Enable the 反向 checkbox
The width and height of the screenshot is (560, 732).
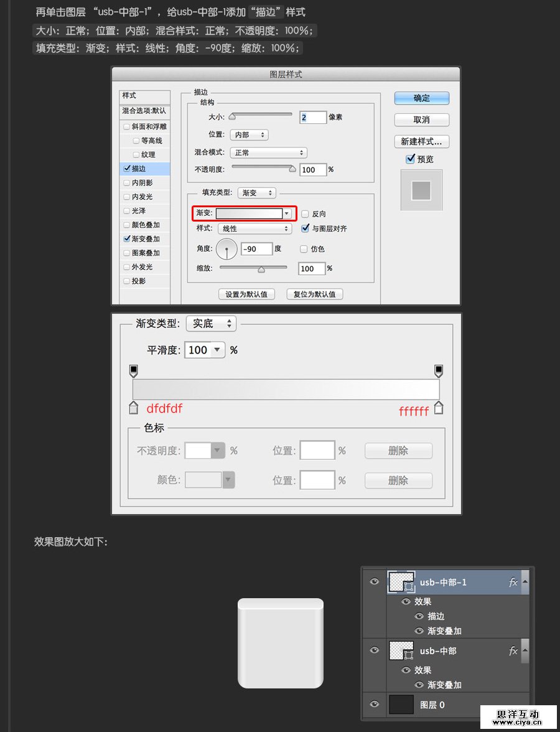[x=304, y=213]
